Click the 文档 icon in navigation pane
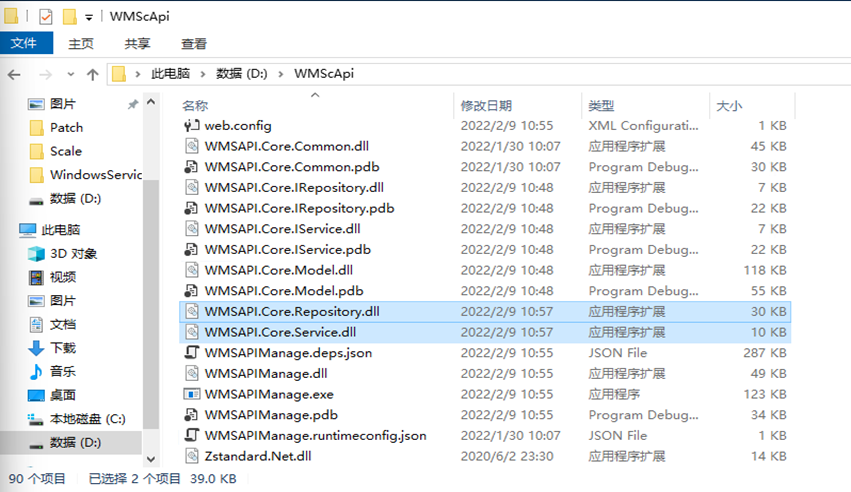 36,324
